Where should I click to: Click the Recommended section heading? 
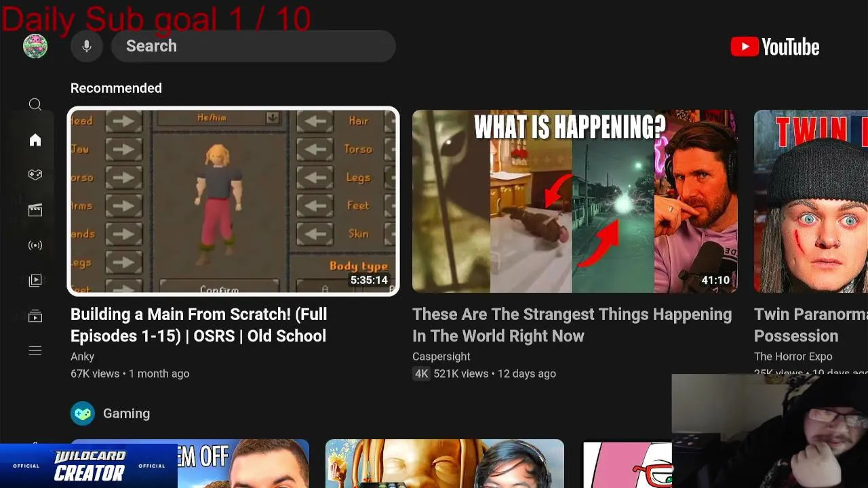click(x=116, y=88)
